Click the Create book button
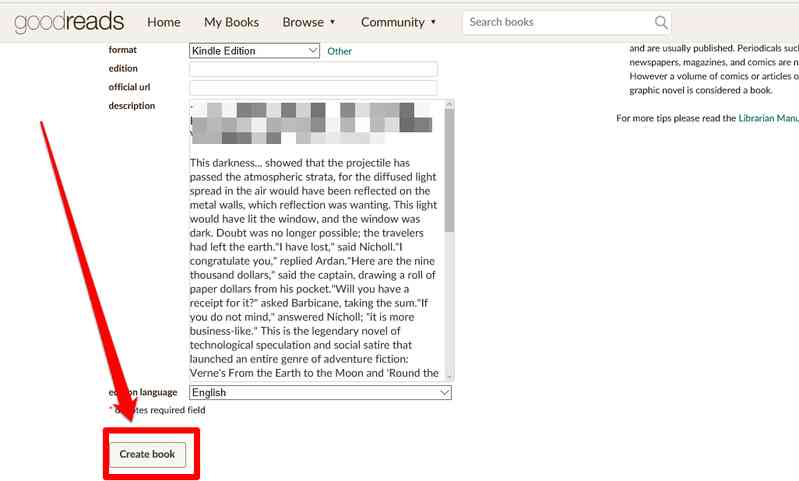 click(x=147, y=454)
